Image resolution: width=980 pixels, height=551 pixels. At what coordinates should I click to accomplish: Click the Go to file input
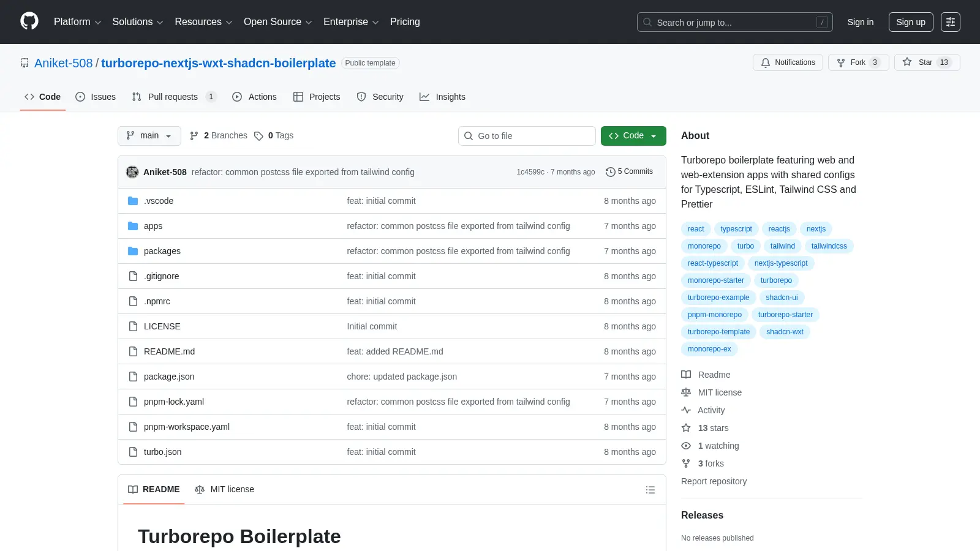pyautogui.click(x=527, y=136)
